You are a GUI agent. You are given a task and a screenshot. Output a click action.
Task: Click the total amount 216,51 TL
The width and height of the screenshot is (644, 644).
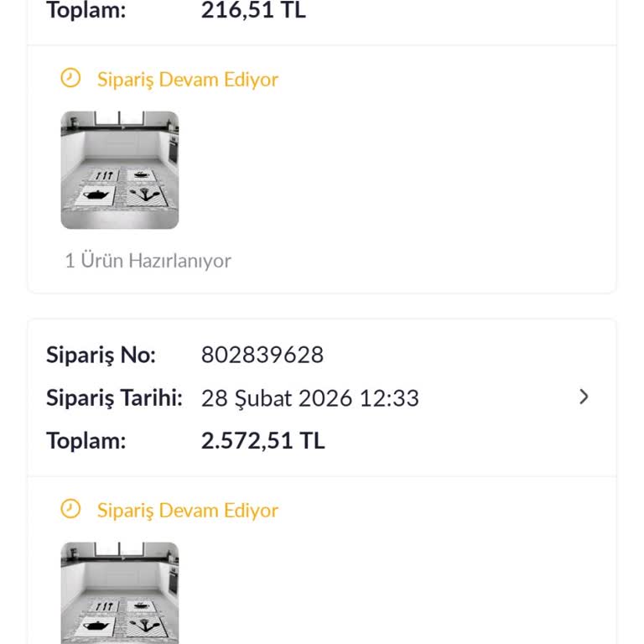253,11
